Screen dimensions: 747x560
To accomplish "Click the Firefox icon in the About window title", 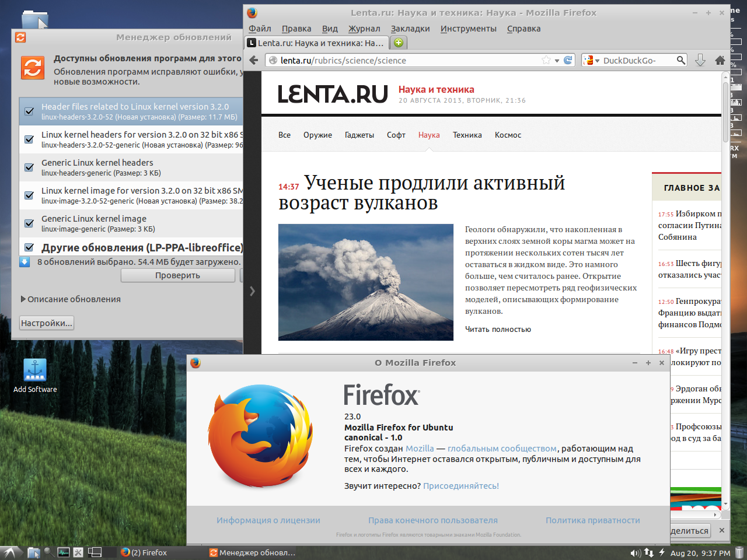I will tap(196, 363).
